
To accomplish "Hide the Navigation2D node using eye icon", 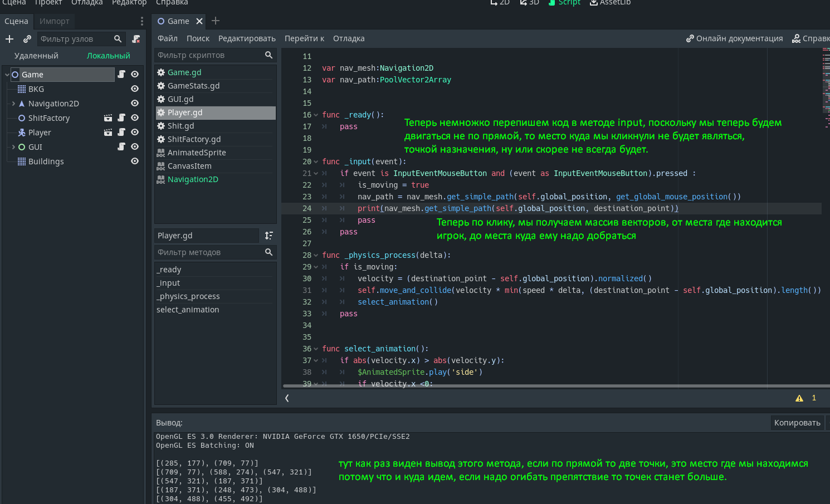I will (x=135, y=104).
